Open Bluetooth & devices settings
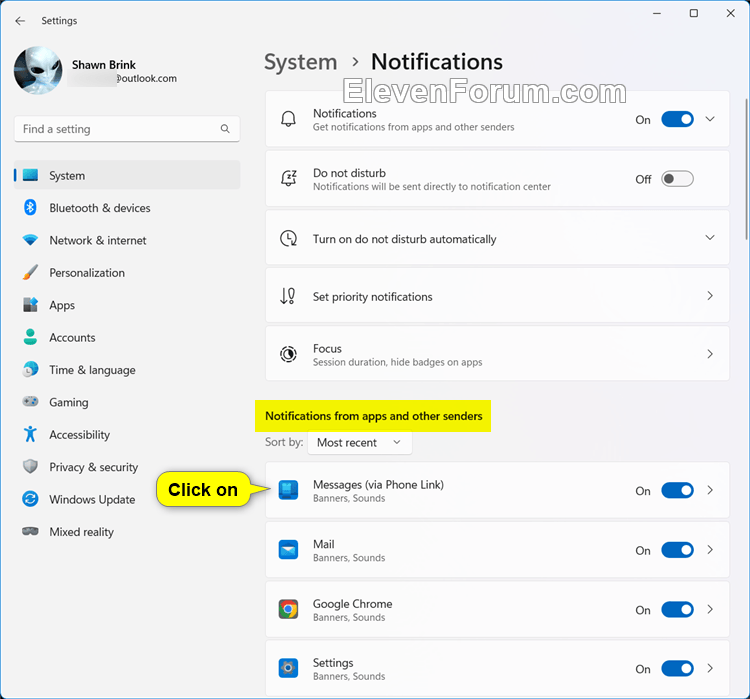This screenshot has width=750, height=699. pyautogui.click(x=127, y=208)
